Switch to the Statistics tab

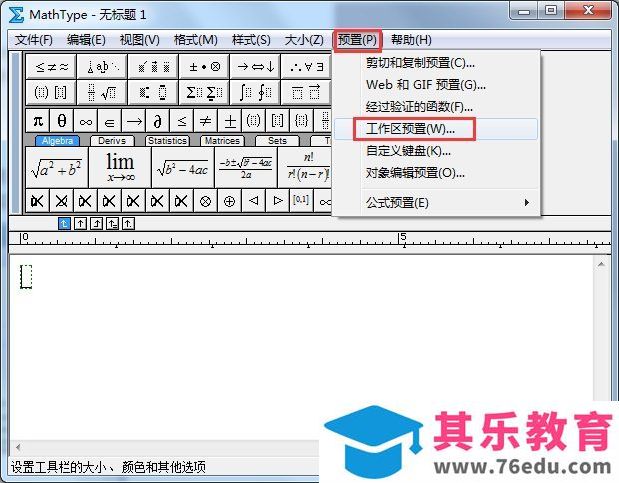point(167,141)
